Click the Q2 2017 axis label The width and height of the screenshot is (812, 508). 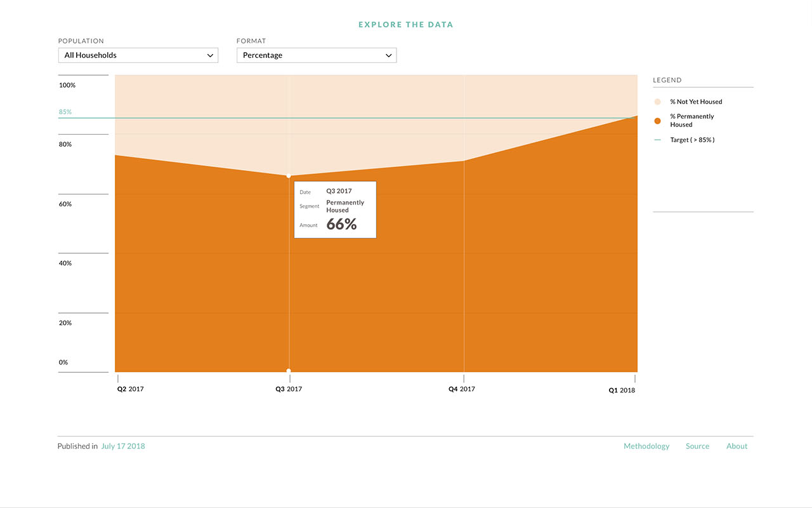tap(130, 389)
